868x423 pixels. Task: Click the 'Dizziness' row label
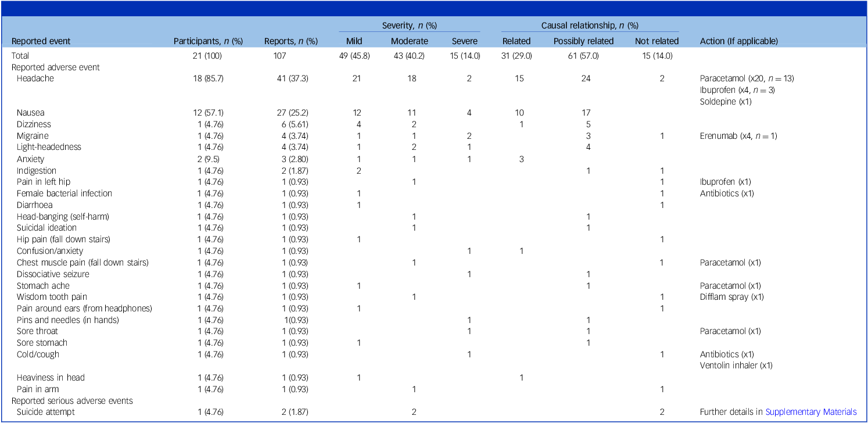[x=34, y=124]
